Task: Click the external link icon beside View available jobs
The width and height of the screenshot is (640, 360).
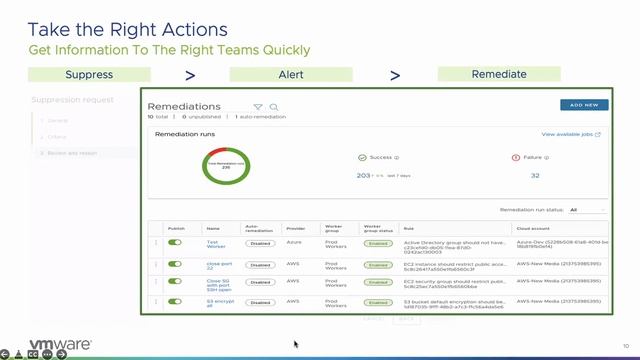Action: (x=598, y=134)
